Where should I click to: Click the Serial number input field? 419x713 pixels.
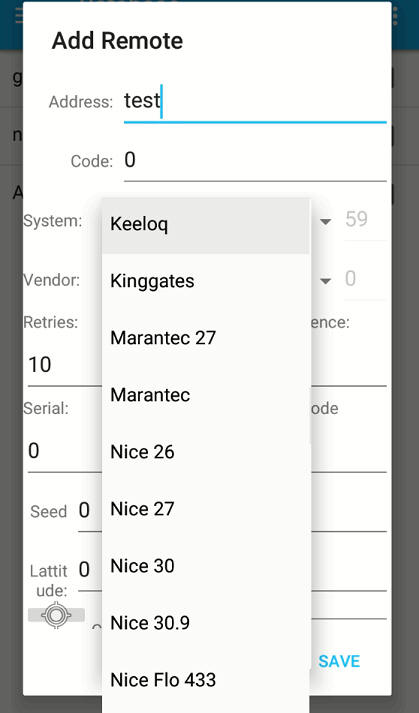pos(65,451)
